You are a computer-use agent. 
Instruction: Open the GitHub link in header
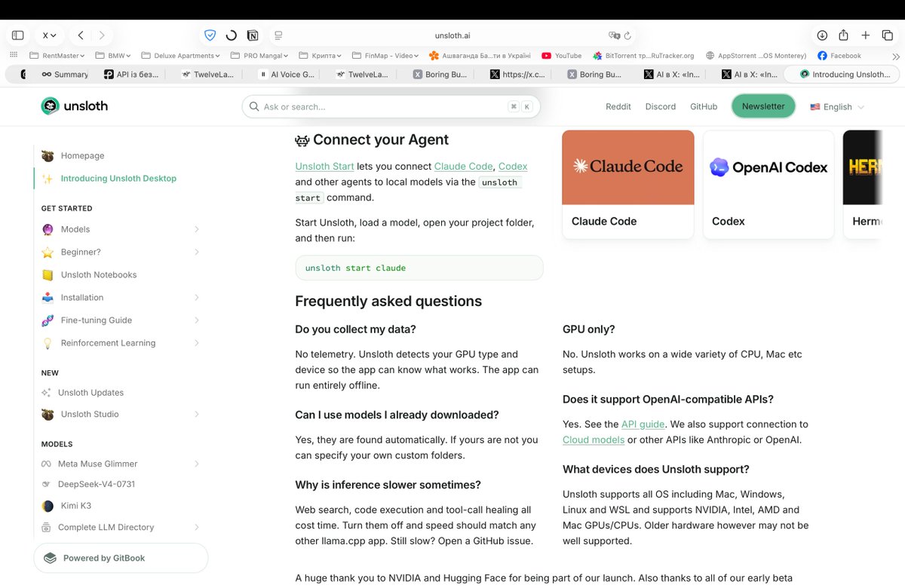(x=704, y=106)
